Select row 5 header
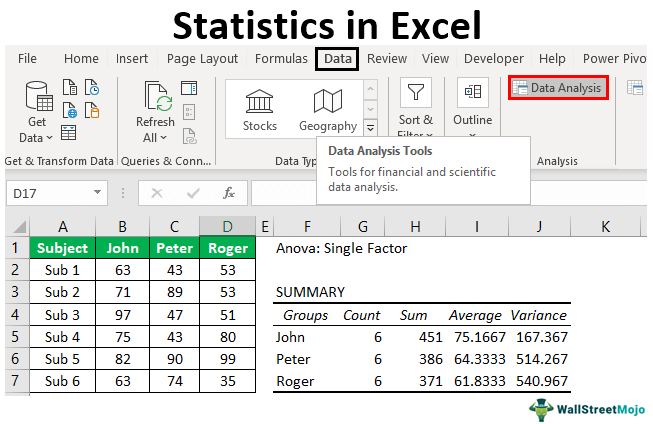This screenshot has width=653, height=424. tap(14, 337)
